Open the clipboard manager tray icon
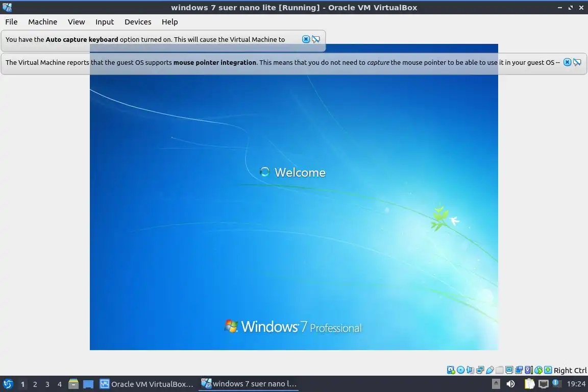The image size is (588, 392). (529, 384)
